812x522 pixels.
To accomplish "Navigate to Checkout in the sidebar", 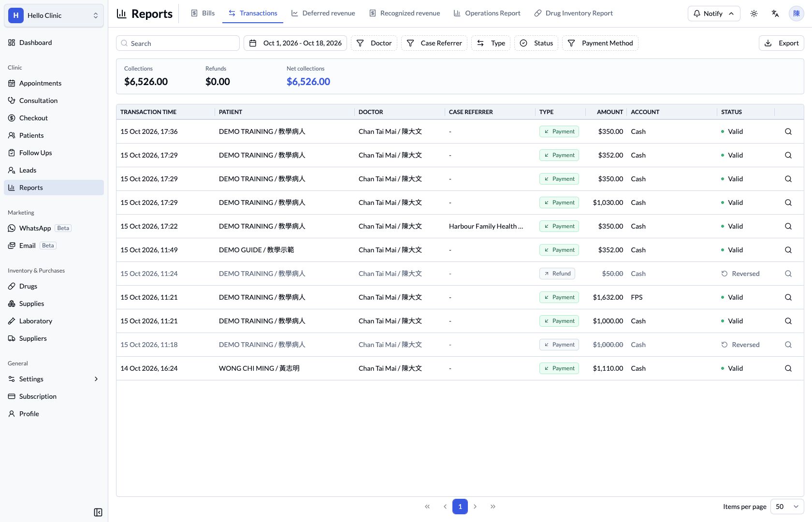I will tap(54, 118).
